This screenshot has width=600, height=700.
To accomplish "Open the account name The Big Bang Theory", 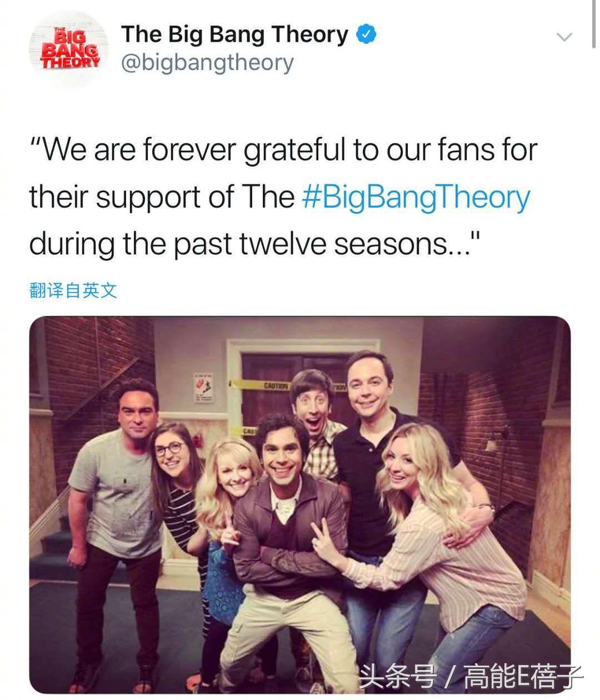I will 234,34.
